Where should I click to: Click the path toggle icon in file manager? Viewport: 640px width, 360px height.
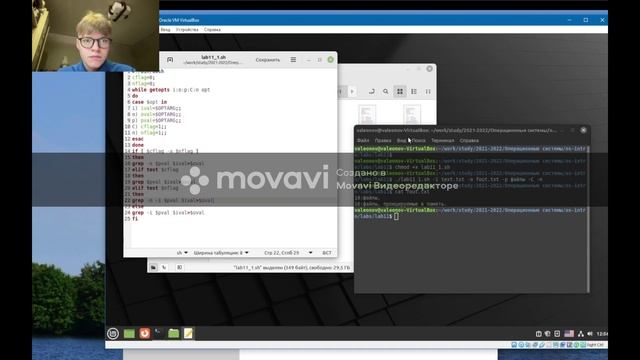371,91
